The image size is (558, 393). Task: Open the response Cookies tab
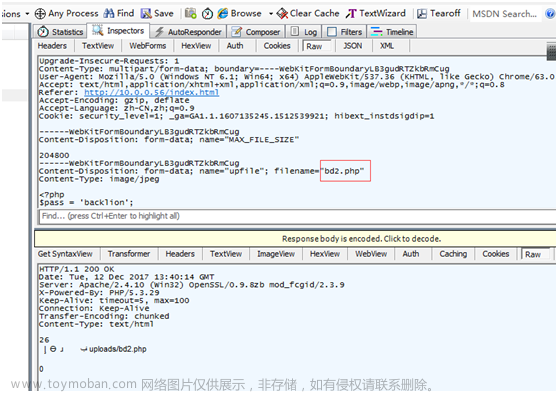tap(496, 254)
